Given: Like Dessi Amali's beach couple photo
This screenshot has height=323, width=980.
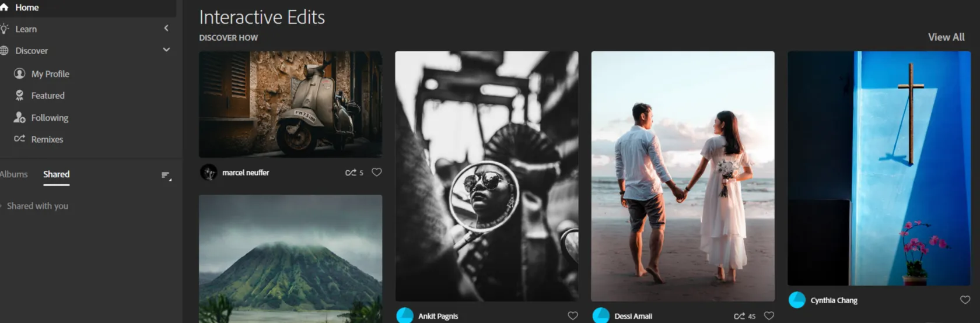Looking at the screenshot, I should [x=769, y=315].
